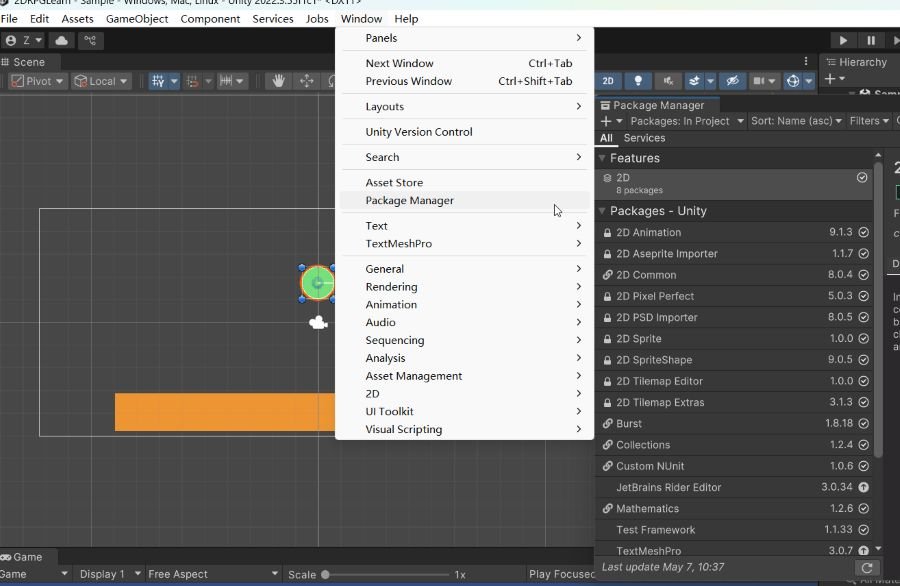This screenshot has width=900, height=586.
Task: Toggle scene Gizmos sphere icon
Action: (x=793, y=81)
